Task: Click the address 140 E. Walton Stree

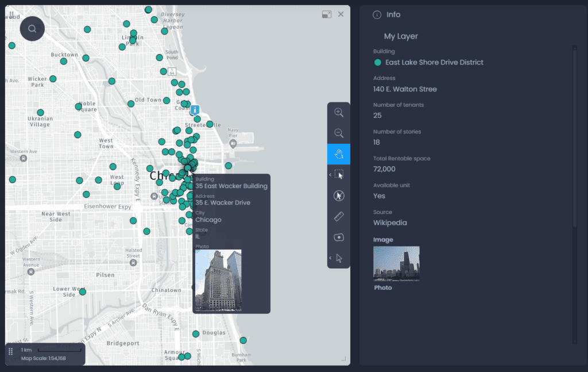Action: coord(405,89)
